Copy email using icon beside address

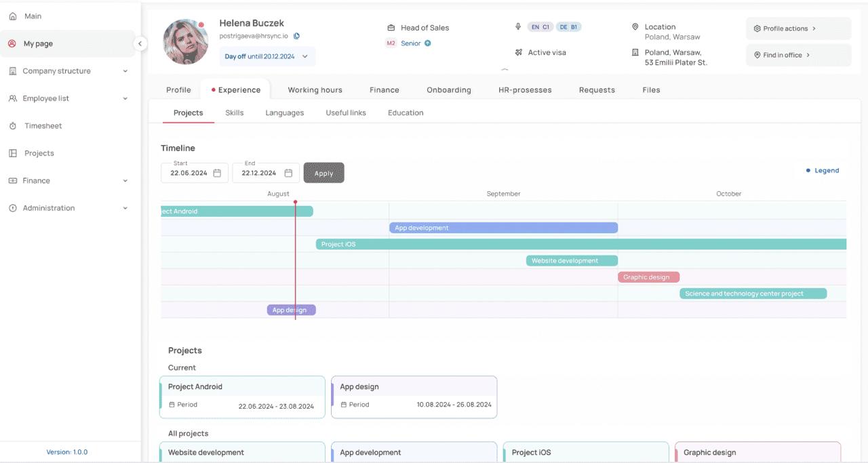click(x=296, y=36)
